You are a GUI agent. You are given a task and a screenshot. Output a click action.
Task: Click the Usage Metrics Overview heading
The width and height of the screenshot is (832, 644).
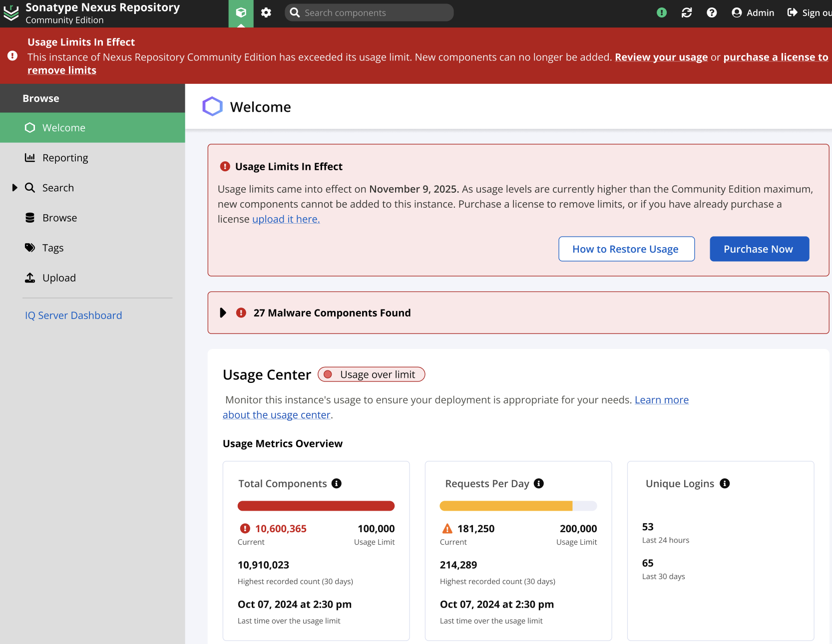pyautogui.click(x=283, y=443)
